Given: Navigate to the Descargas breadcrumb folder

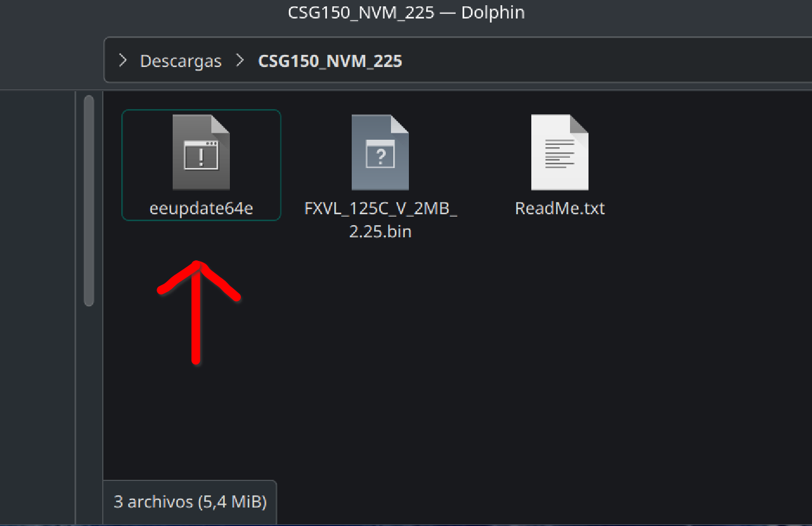Looking at the screenshot, I should click(181, 61).
